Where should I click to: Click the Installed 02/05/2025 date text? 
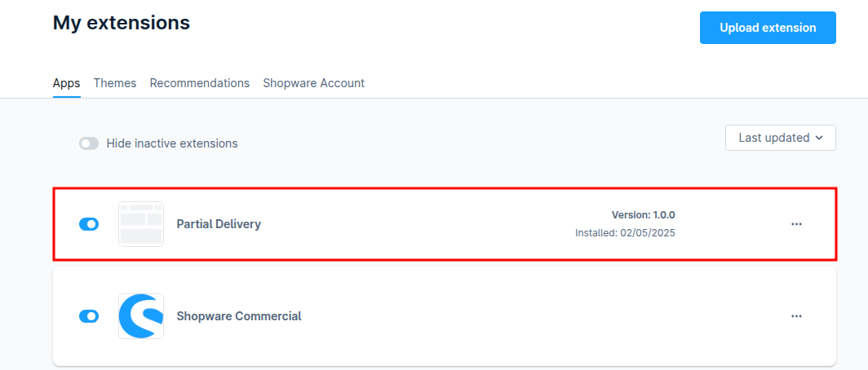pos(625,233)
